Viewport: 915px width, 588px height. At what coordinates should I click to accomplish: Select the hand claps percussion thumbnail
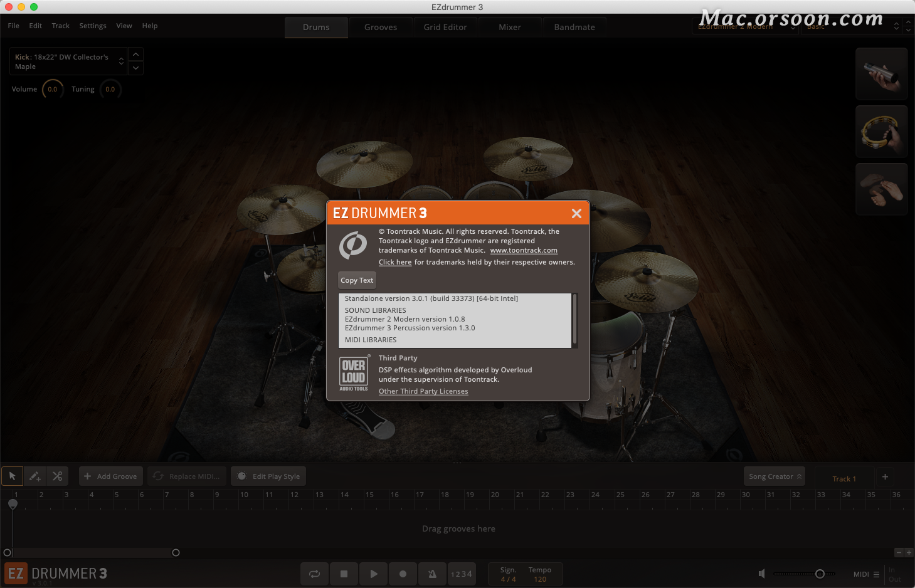(882, 189)
